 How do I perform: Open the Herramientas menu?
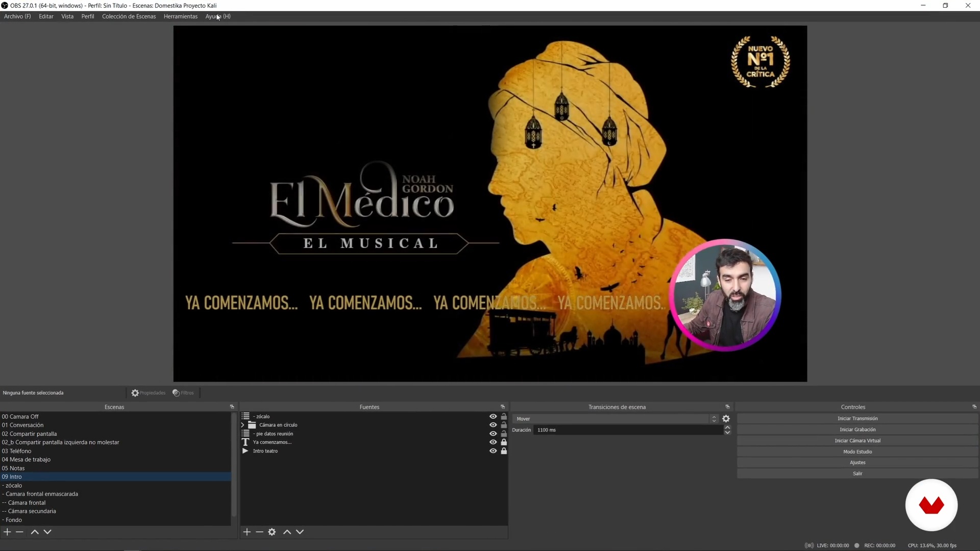(x=181, y=16)
